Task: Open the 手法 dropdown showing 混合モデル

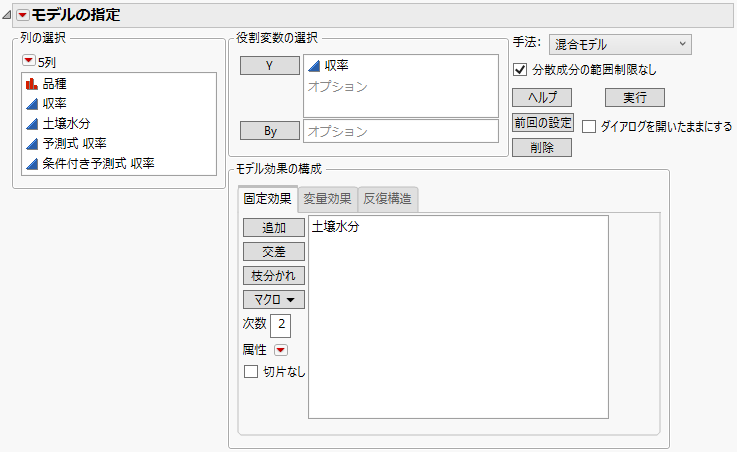Action: click(x=620, y=45)
